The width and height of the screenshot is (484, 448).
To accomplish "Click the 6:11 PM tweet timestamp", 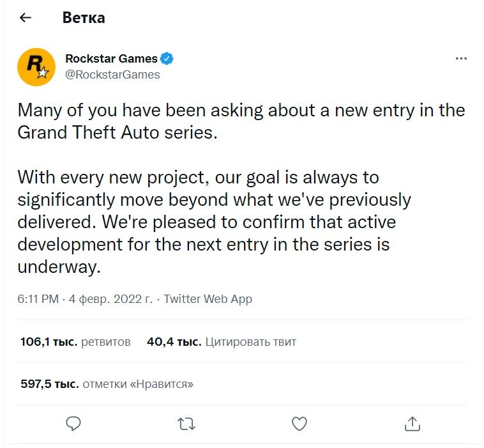I will tap(38, 299).
